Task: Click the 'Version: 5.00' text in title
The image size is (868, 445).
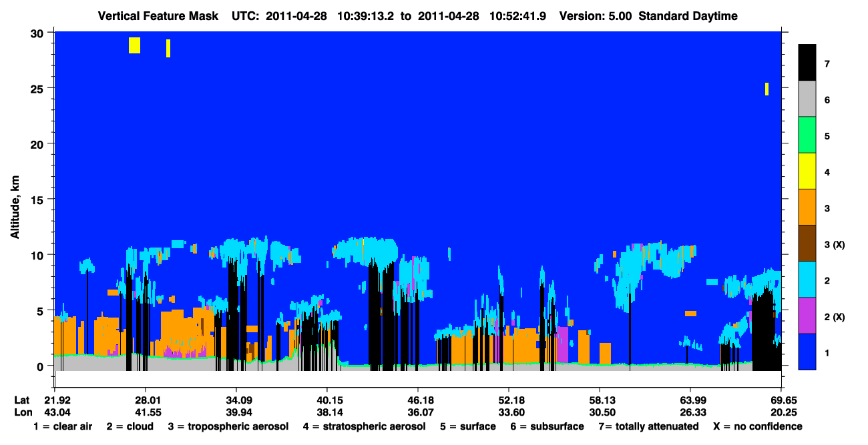Action: click(596, 16)
